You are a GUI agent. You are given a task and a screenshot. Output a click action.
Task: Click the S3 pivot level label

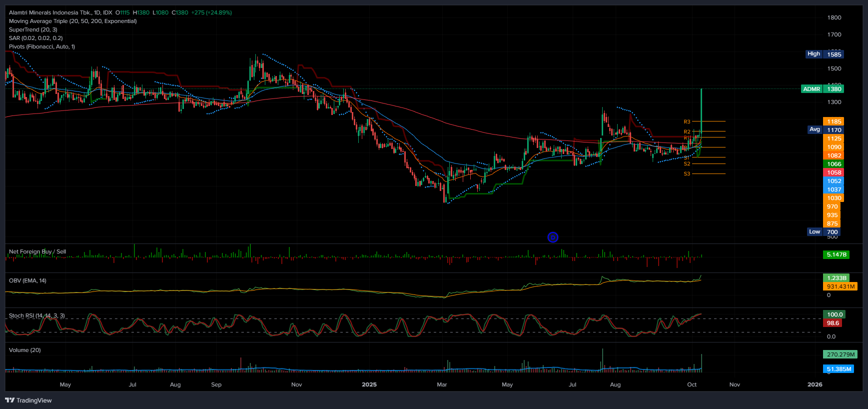click(687, 174)
